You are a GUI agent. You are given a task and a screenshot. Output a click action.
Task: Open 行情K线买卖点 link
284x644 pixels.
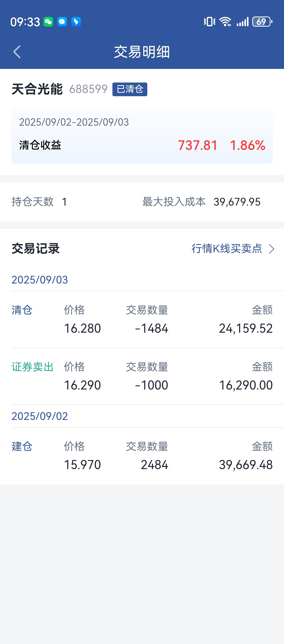coord(227,248)
